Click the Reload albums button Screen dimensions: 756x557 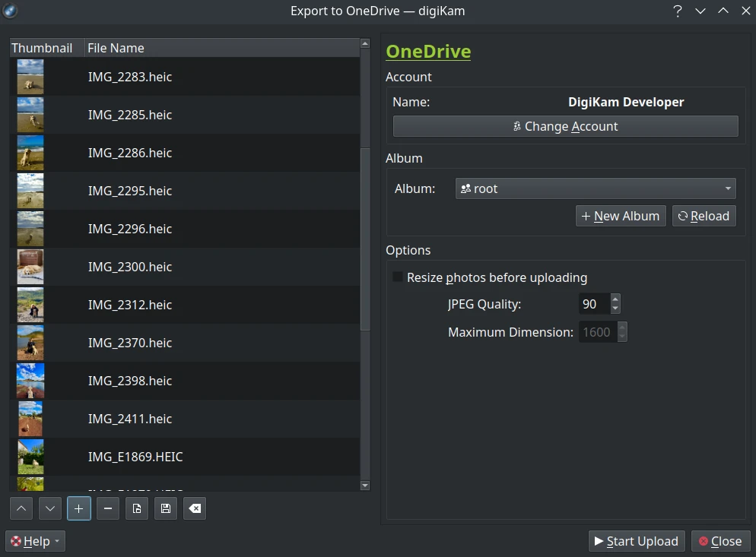704,216
